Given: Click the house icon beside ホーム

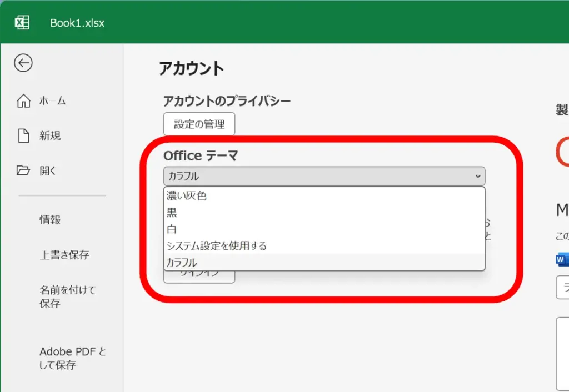Looking at the screenshot, I should [x=23, y=101].
